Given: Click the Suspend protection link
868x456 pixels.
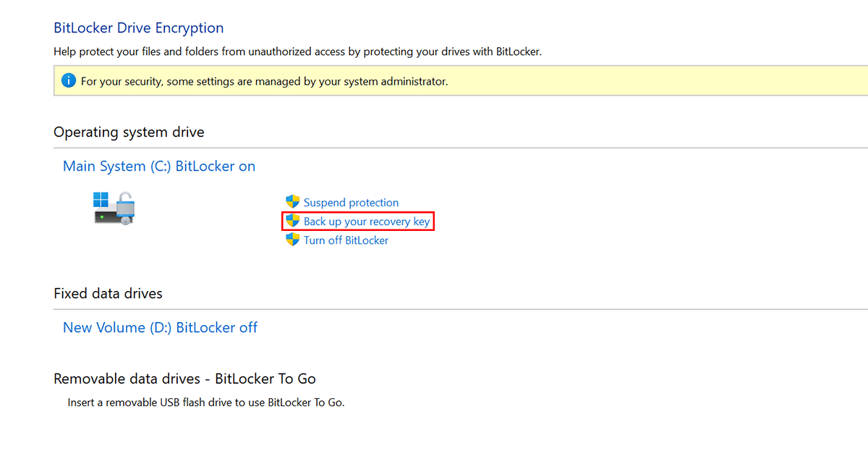Looking at the screenshot, I should click(351, 203).
